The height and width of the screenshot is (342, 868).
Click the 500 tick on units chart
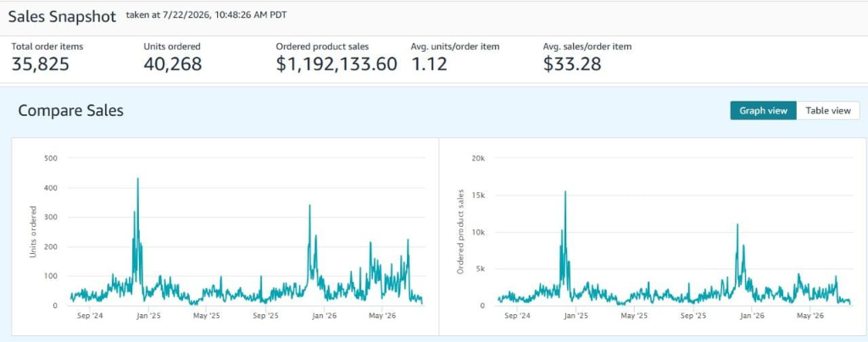tap(50, 158)
